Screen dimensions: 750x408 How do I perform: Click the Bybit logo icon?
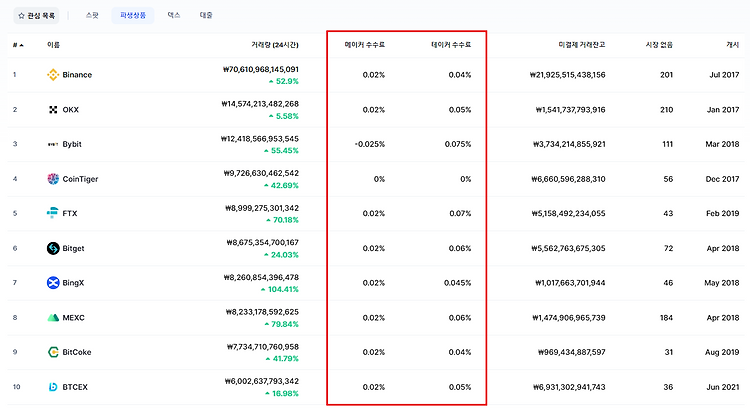53,144
